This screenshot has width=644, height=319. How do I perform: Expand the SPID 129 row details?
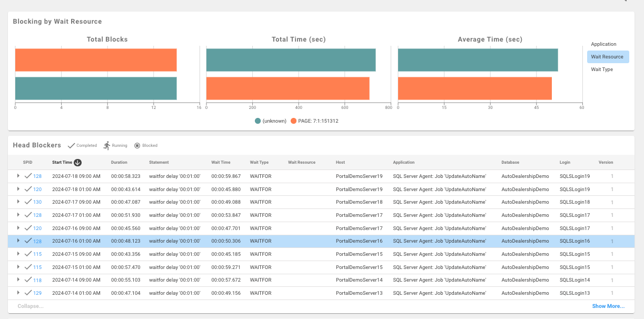click(19, 293)
